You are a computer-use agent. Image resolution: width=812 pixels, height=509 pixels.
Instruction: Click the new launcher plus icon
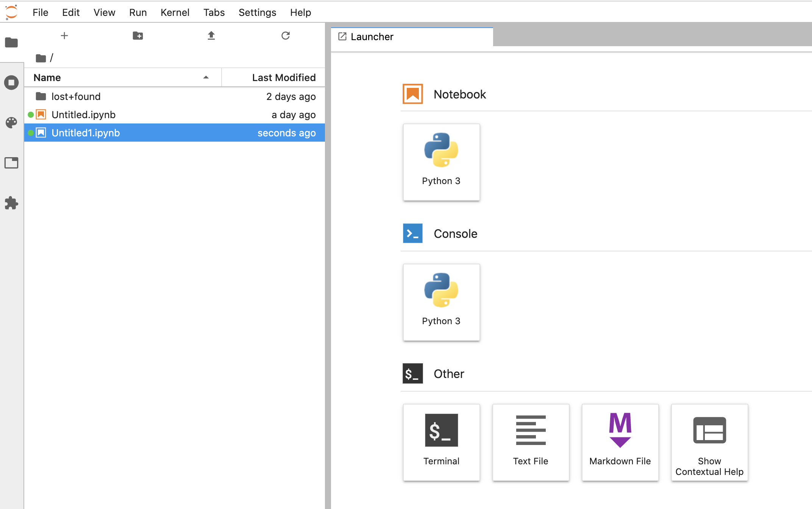pos(64,36)
